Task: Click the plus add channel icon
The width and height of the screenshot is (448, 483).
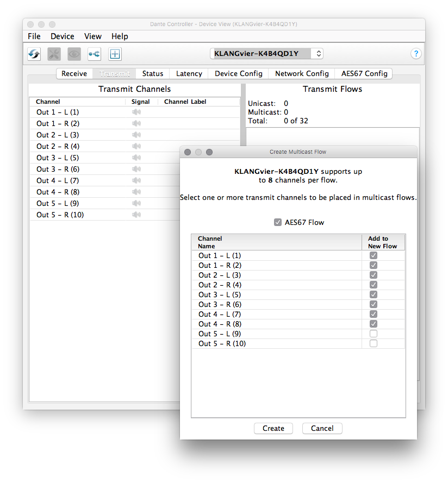Action: tap(115, 54)
